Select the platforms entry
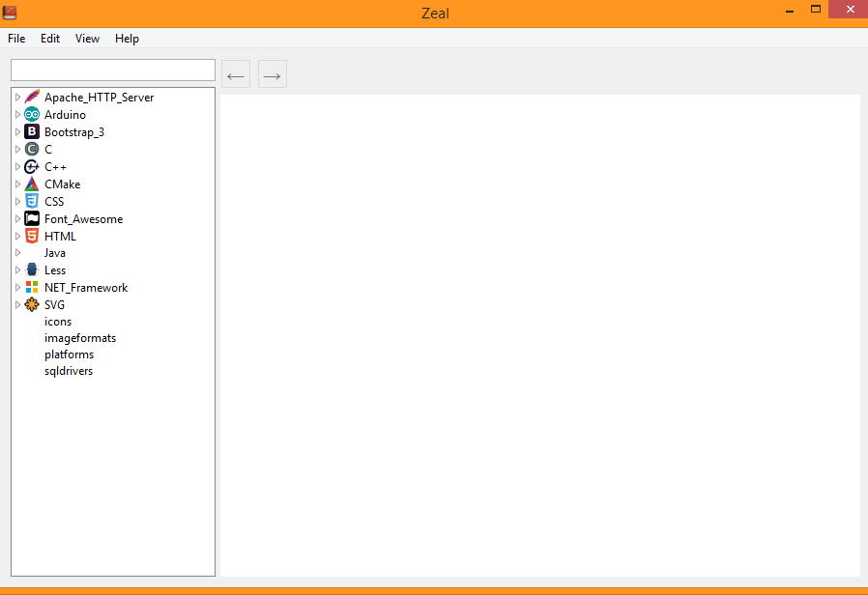Viewport: 868px width, 595px height. coord(70,354)
